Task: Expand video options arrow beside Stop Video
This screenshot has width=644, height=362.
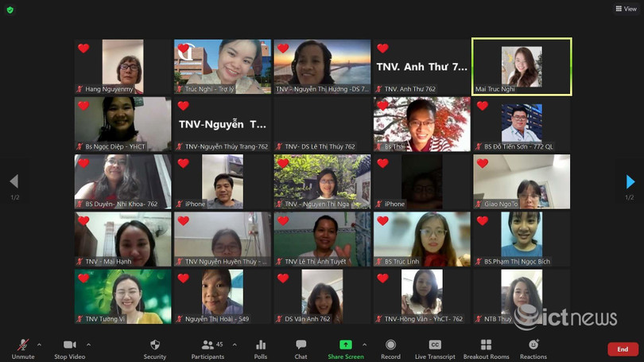Action: pyautogui.click(x=88, y=344)
